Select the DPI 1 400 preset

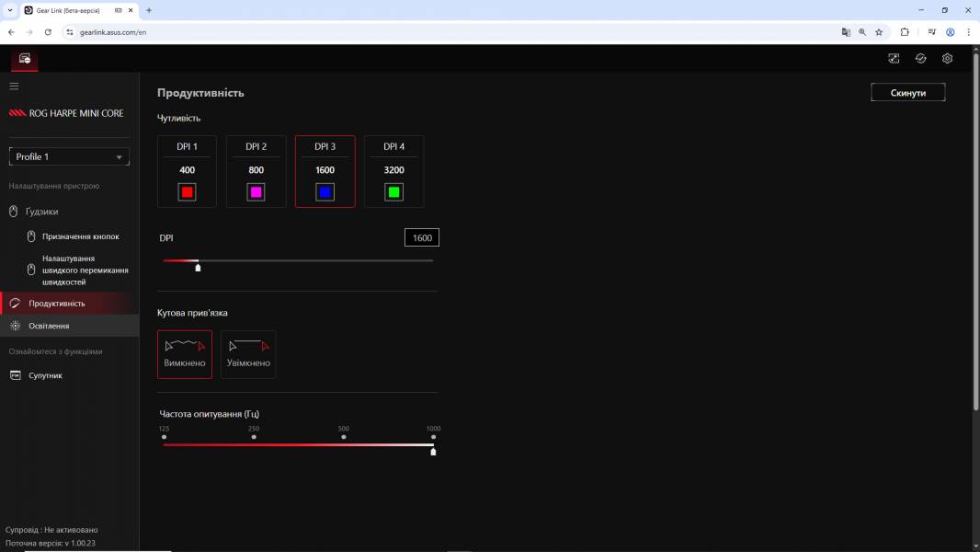click(187, 171)
